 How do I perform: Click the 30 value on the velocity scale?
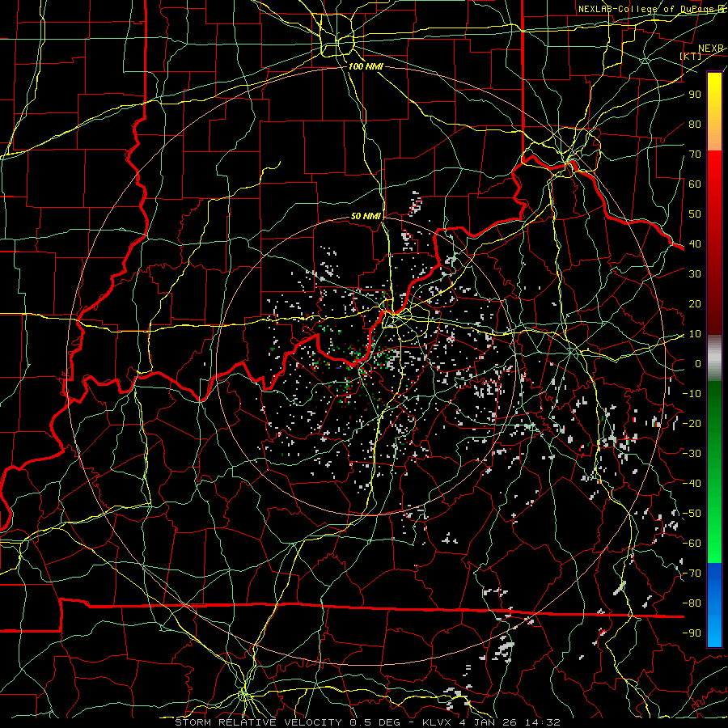(x=695, y=274)
